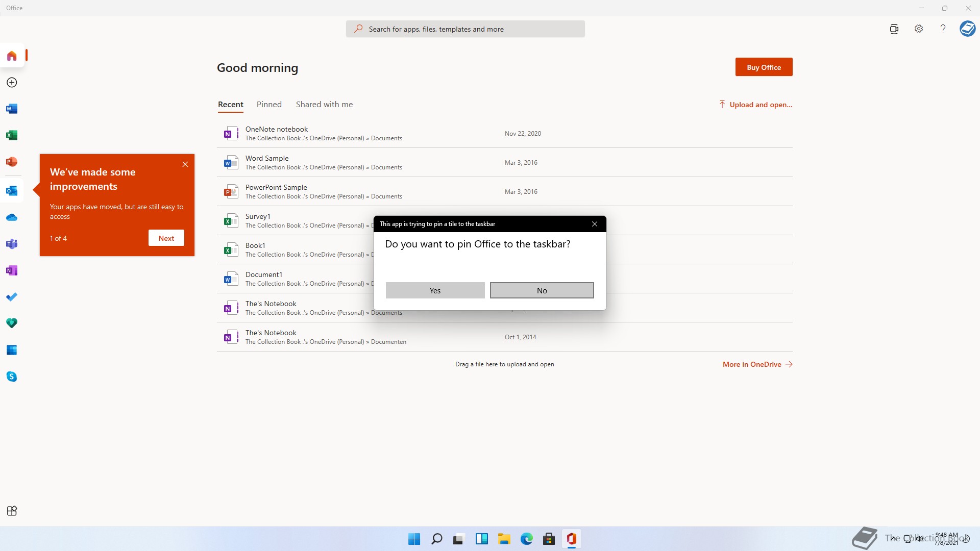Open the PowerPoint Sample file
The width and height of the screenshot is (980, 551).
click(504, 192)
